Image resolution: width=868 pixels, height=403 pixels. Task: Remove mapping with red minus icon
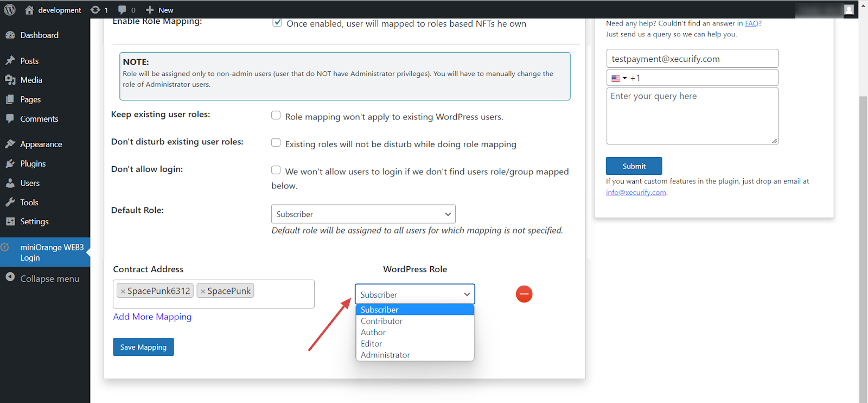524,294
